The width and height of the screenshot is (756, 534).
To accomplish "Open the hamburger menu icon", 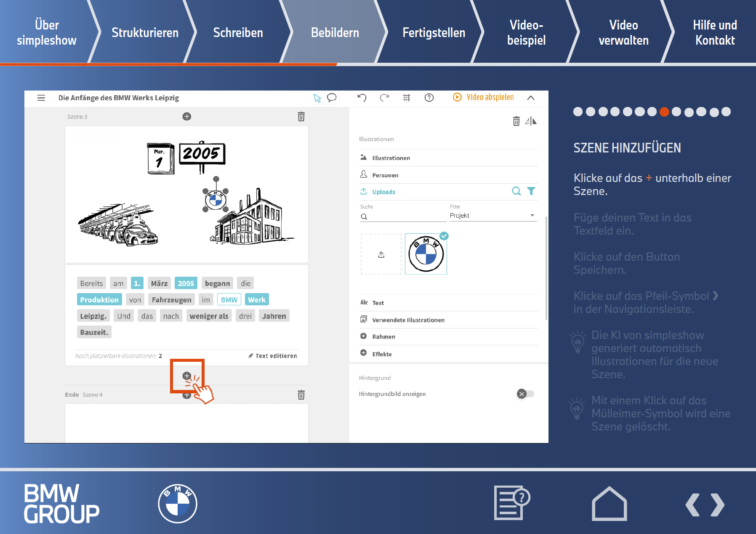I will [41, 98].
